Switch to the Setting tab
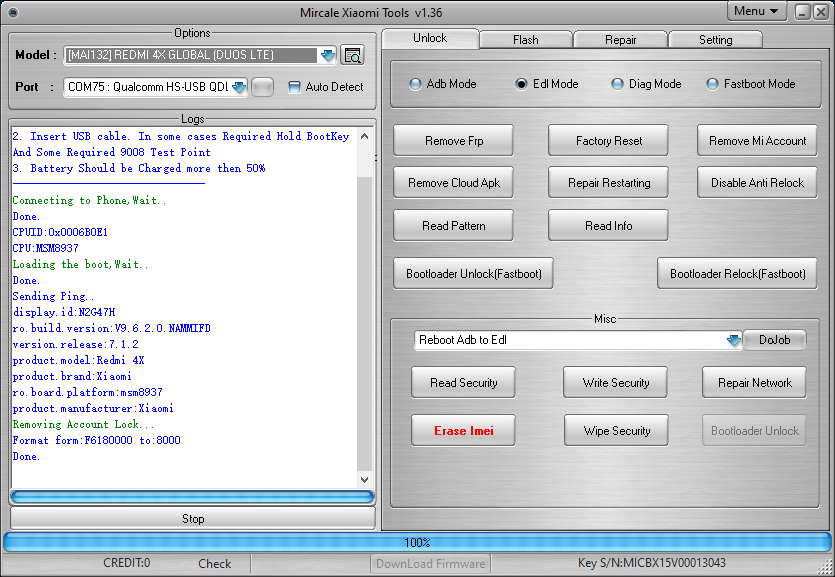Viewport: 835px width, 577px height. click(x=715, y=40)
